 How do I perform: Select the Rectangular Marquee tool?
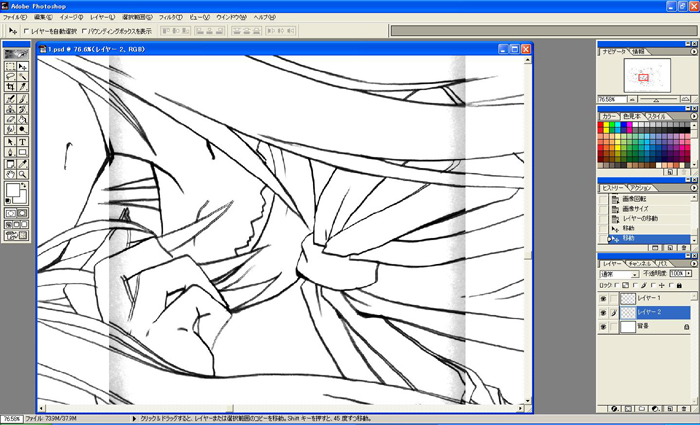[10, 67]
